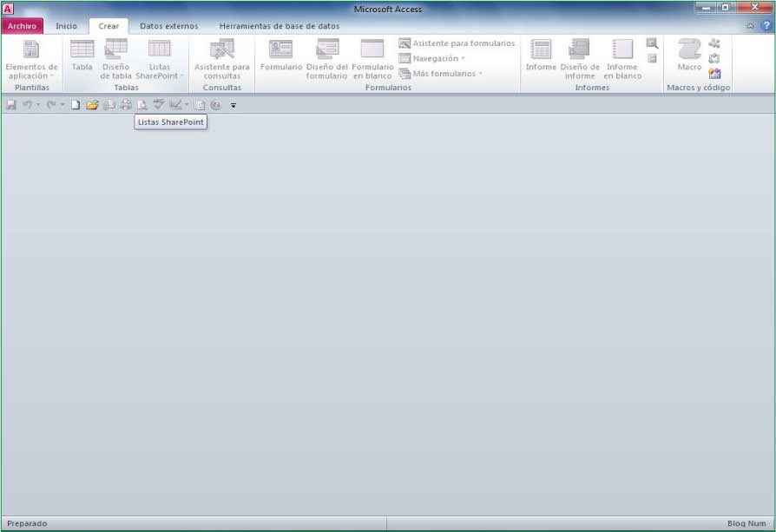Expand the customize quick access toolbar arrow

click(233, 105)
